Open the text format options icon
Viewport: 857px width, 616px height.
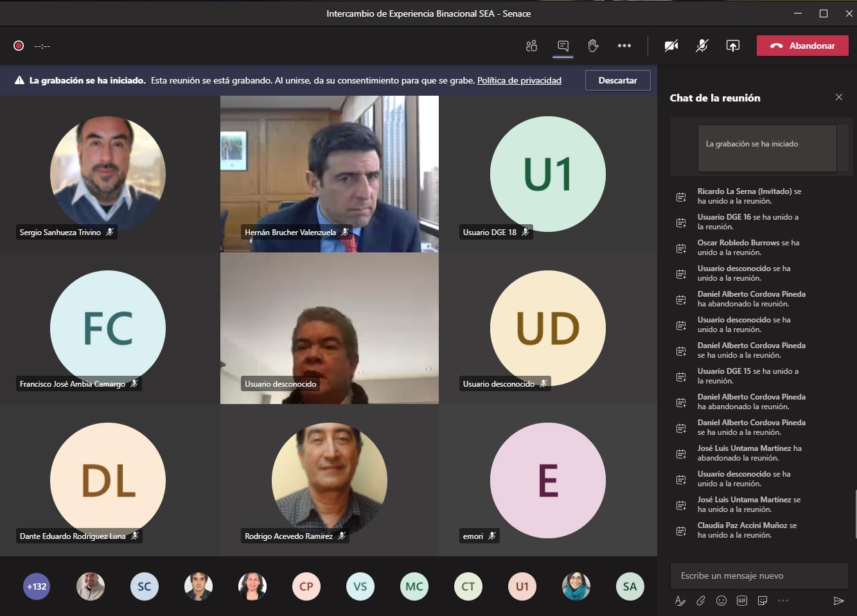pyautogui.click(x=680, y=601)
